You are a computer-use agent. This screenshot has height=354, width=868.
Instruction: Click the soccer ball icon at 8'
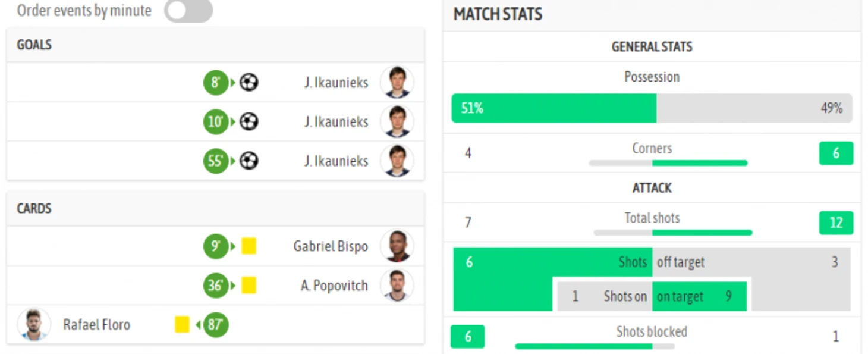tap(249, 82)
